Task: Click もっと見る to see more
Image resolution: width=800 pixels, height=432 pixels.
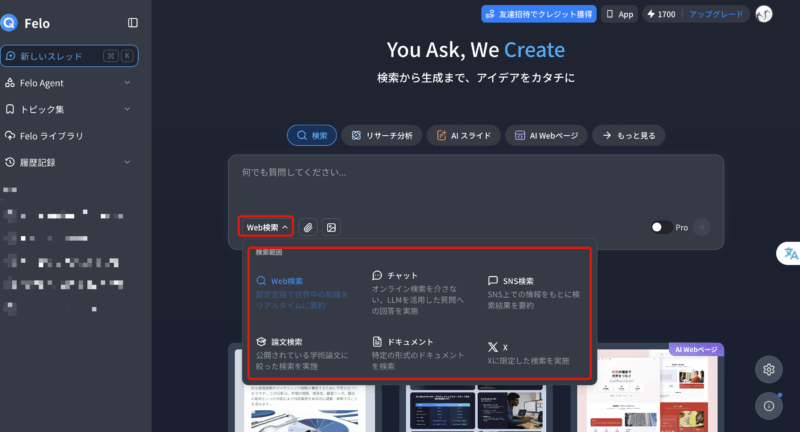Action: click(x=629, y=136)
